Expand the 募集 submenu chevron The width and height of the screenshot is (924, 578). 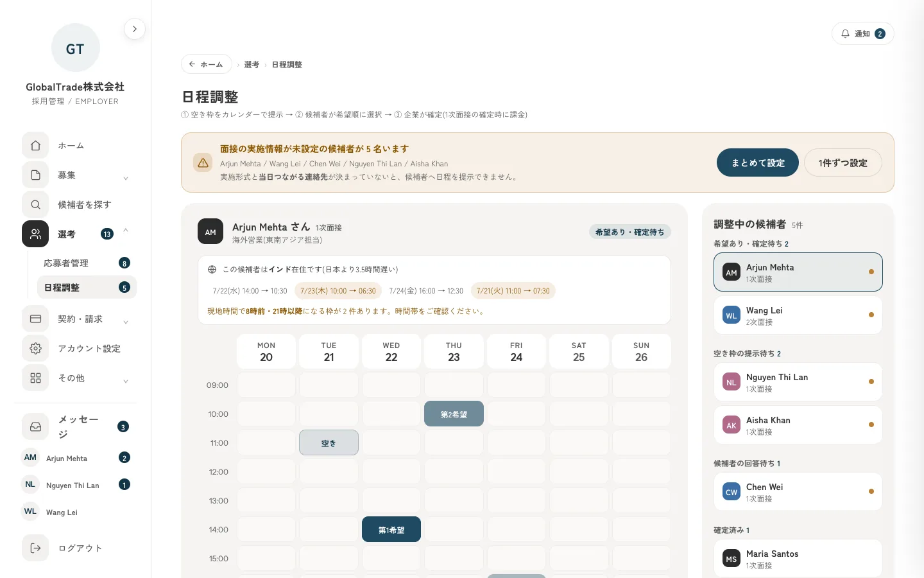click(126, 178)
